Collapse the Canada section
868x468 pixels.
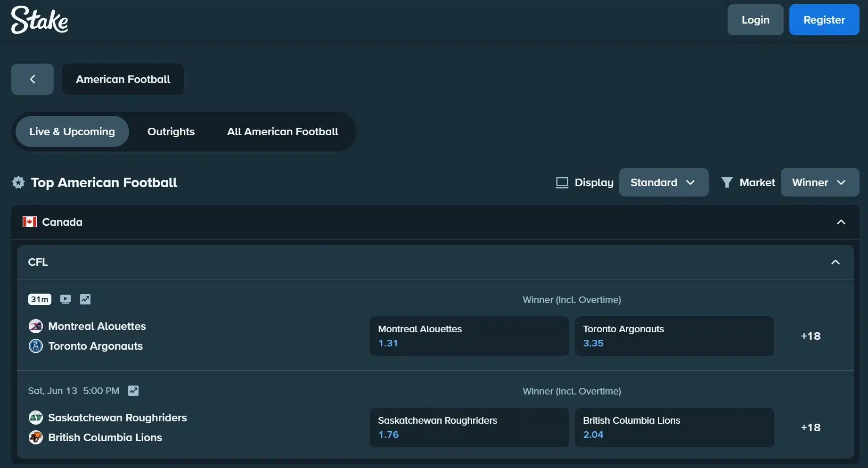841,222
